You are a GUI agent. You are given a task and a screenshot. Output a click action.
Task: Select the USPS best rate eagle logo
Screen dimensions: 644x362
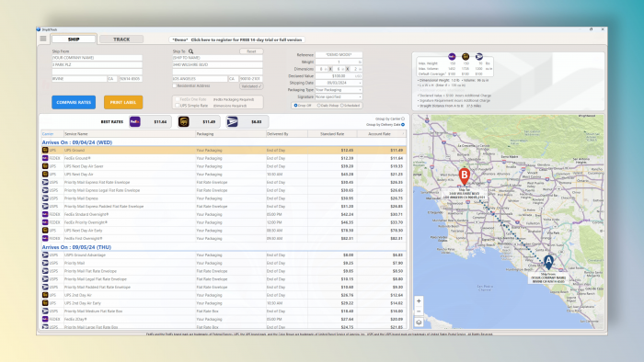tap(233, 122)
